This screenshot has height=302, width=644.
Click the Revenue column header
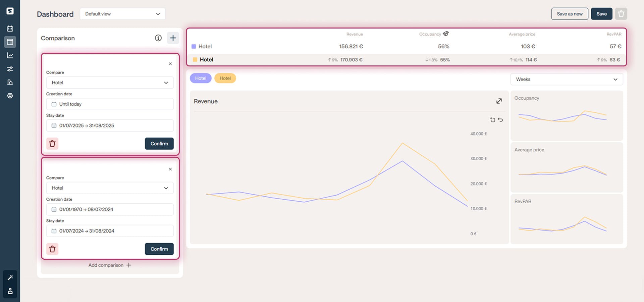click(355, 34)
